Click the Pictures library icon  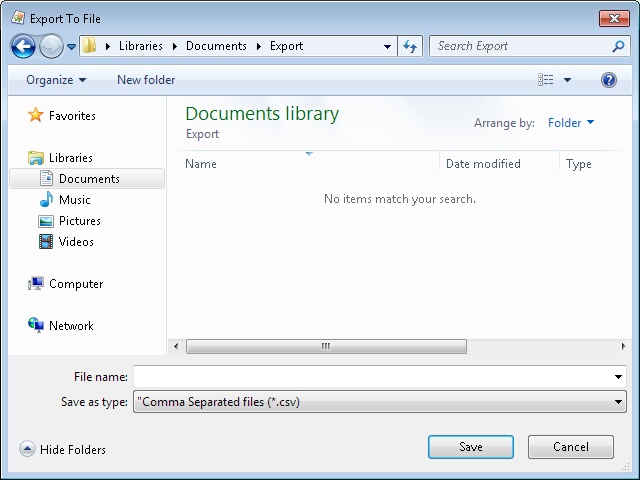(x=46, y=221)
